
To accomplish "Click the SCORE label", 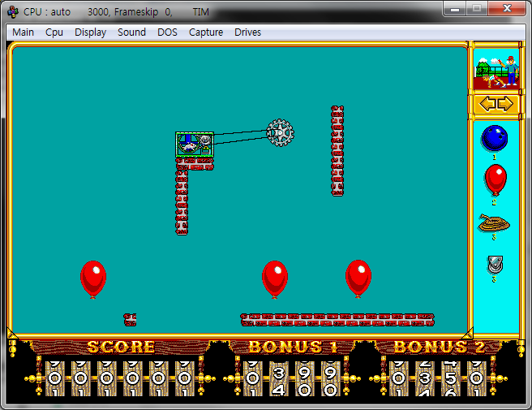I will point(121,347).
